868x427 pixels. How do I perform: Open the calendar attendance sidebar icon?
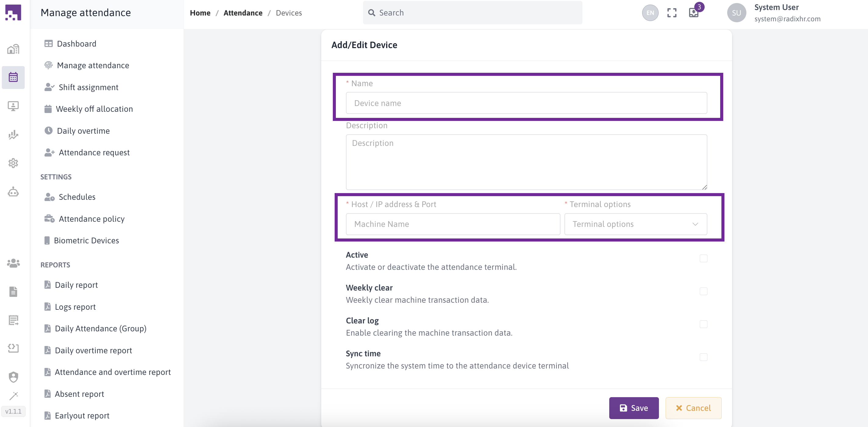point(13,77)
